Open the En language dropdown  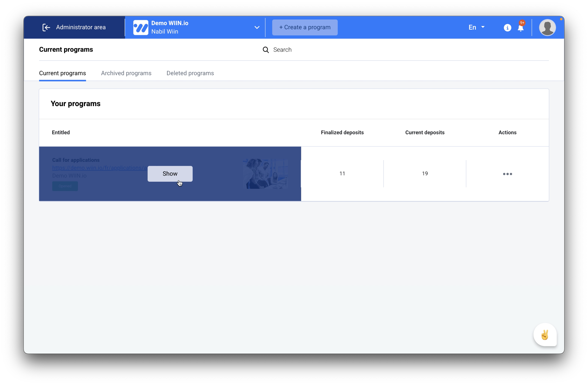[477, 27]
